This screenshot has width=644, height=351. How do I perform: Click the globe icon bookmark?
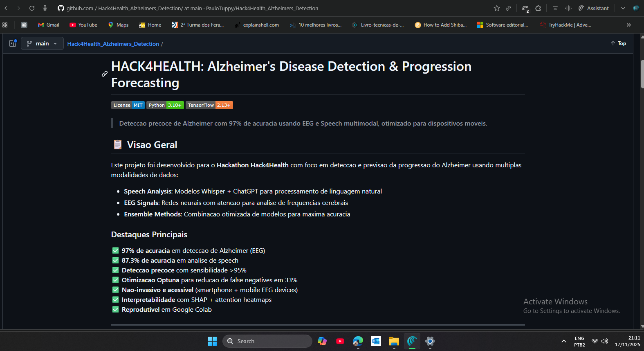24,25
